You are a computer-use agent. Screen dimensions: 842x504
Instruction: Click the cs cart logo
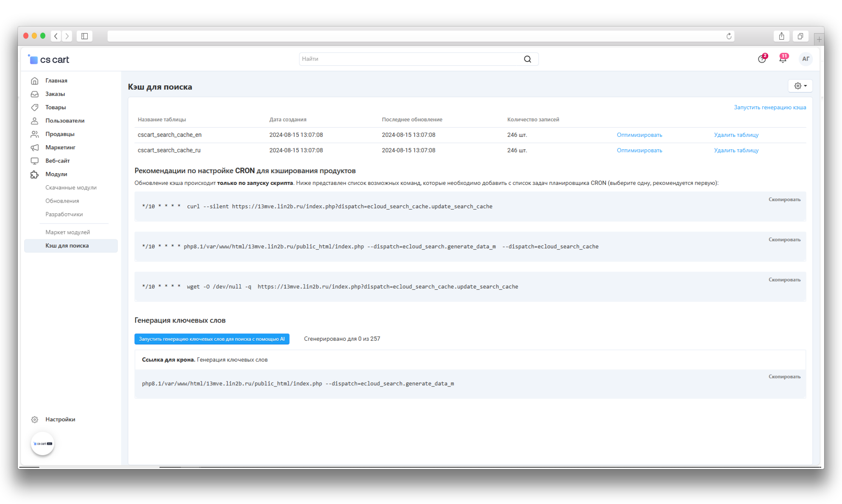(49, 60)
